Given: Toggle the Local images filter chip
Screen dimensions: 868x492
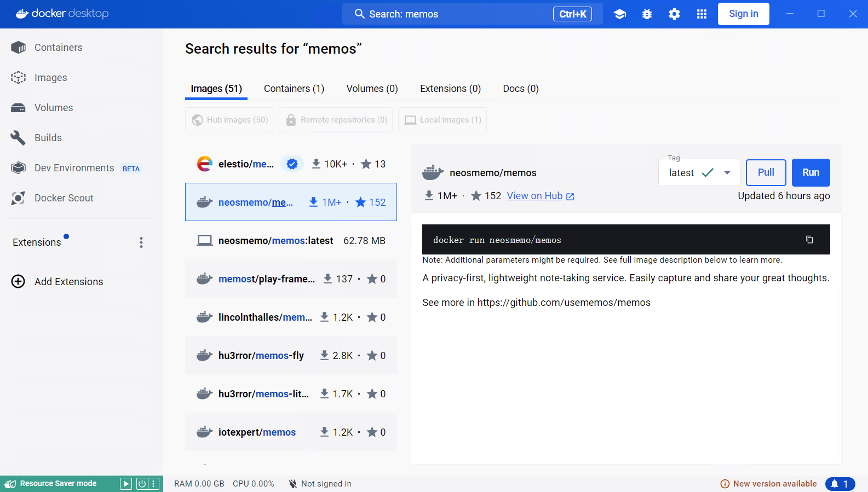Looking at the screenshot, I should pyautogui.click(x=442, y=120).
